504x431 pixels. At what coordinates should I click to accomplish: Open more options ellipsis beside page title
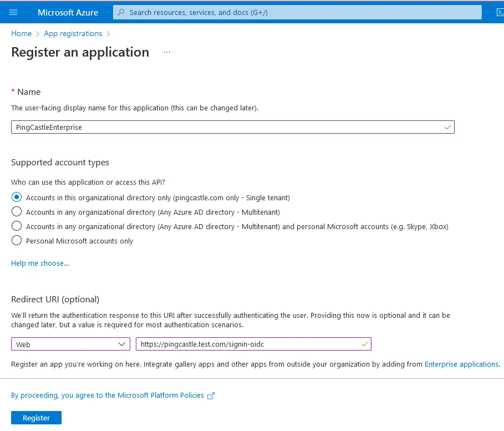[166, 52]
